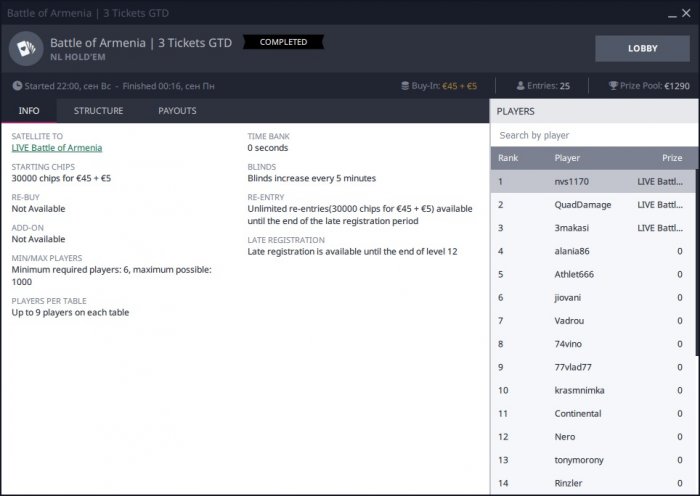700x496 pixels.
Task: Open the Payouts tab
Action: coord(177,111)
